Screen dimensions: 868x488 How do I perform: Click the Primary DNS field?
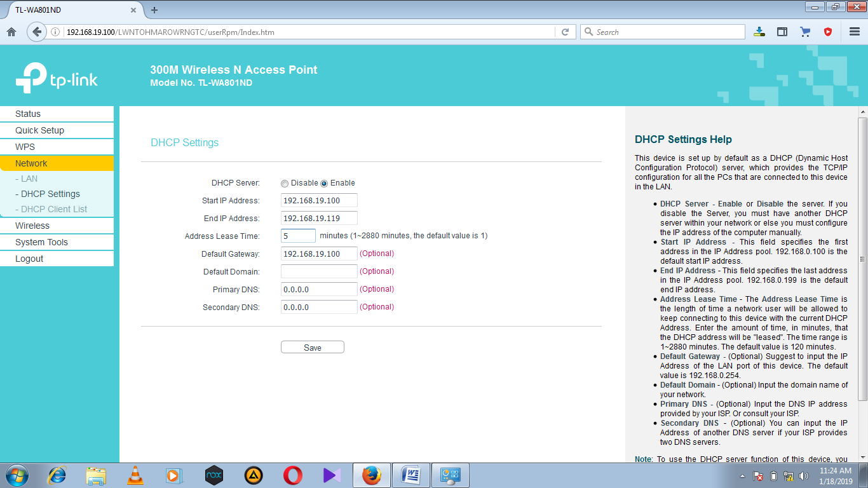pyautogui.click(x=319, y=289)
